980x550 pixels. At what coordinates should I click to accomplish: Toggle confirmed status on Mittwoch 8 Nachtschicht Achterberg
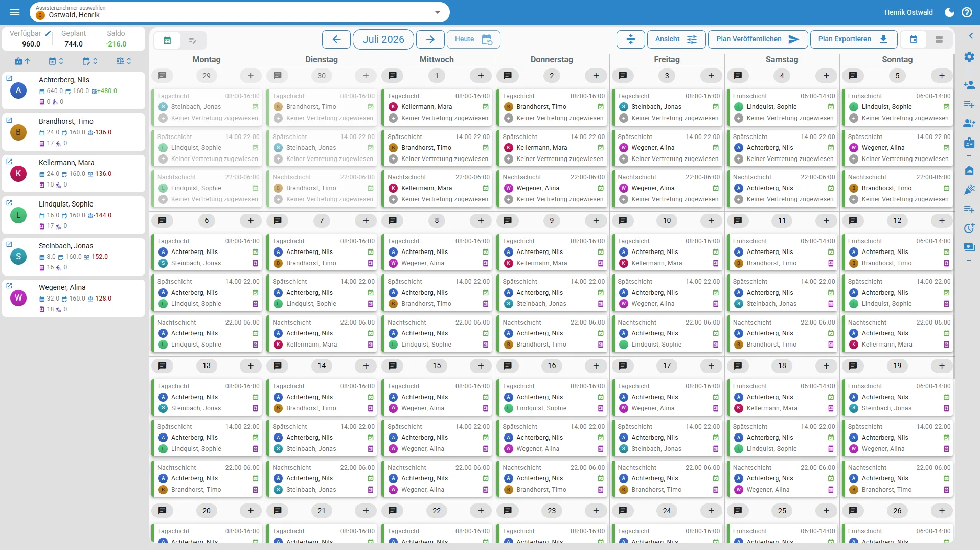coord(486,333)
